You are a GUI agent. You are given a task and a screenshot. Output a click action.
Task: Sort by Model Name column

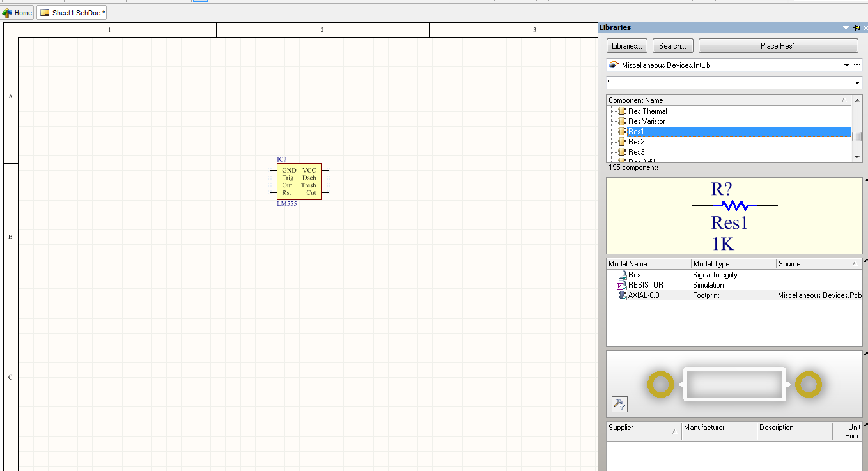coord(649,264)
